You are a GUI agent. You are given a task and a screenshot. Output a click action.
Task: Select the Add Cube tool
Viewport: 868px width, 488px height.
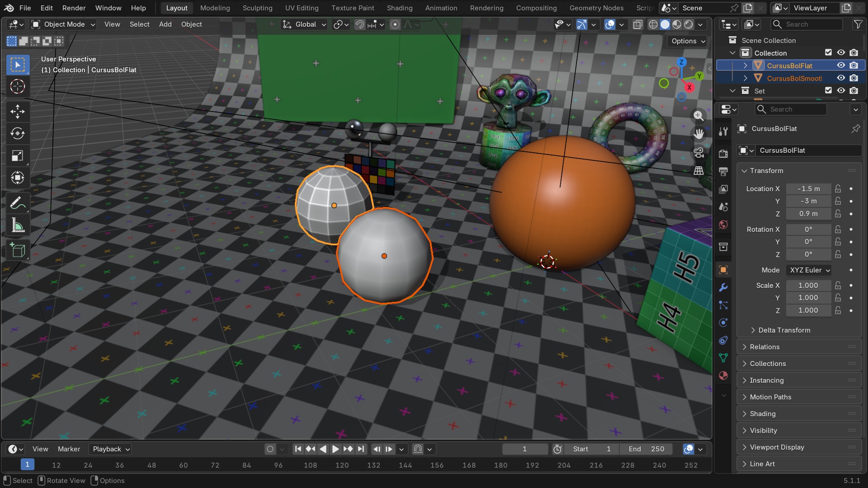point(18,250)
